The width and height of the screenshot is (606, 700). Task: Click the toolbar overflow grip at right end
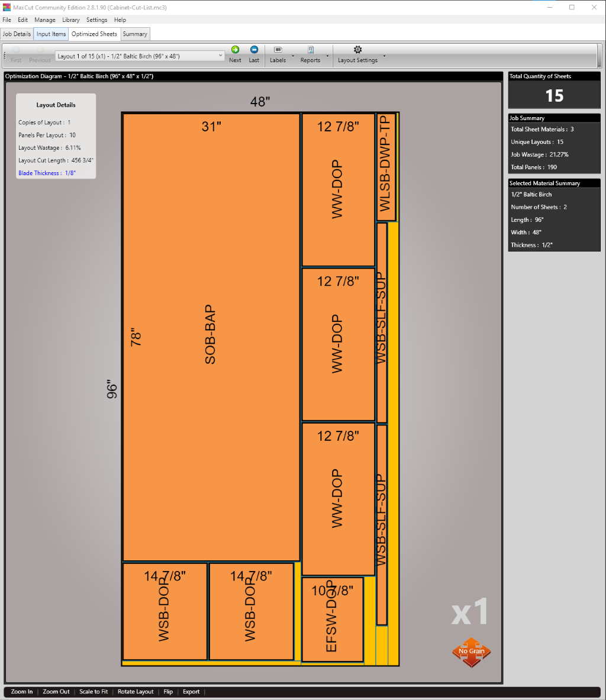click(599, 56)
